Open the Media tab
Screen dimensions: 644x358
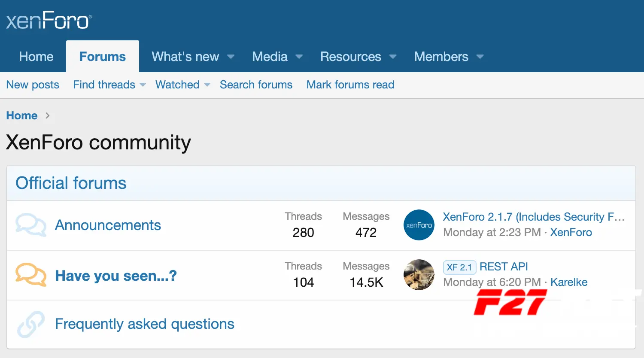coord(270,57)
